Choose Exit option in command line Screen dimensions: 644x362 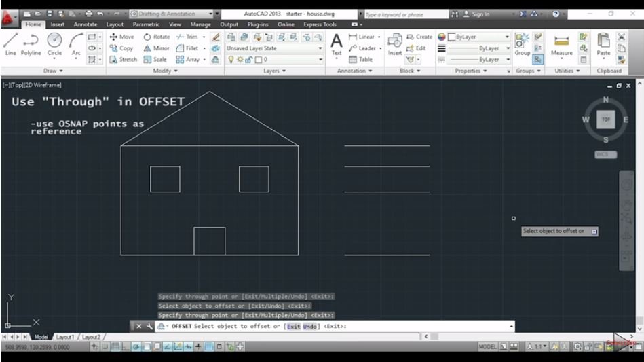294,326
